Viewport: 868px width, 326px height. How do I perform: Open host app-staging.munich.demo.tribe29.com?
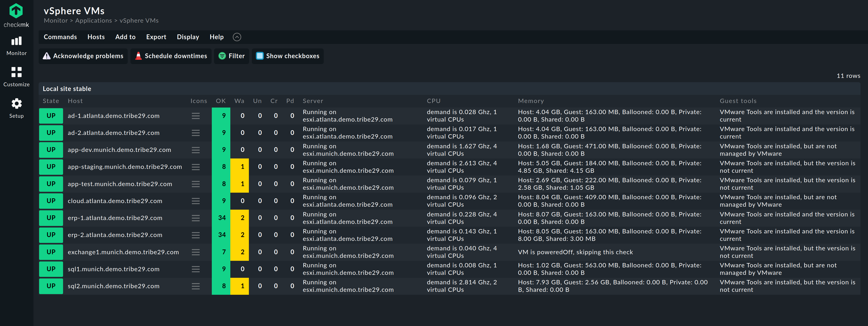pos(125,167)
